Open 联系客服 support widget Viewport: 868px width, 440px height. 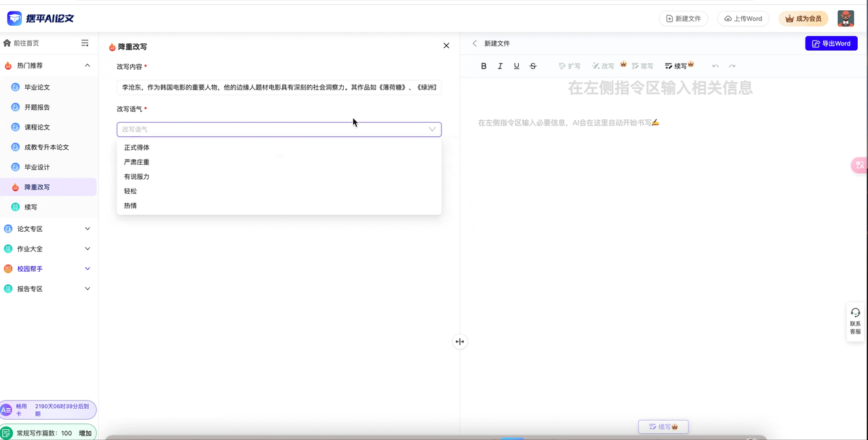pos(855,321)
